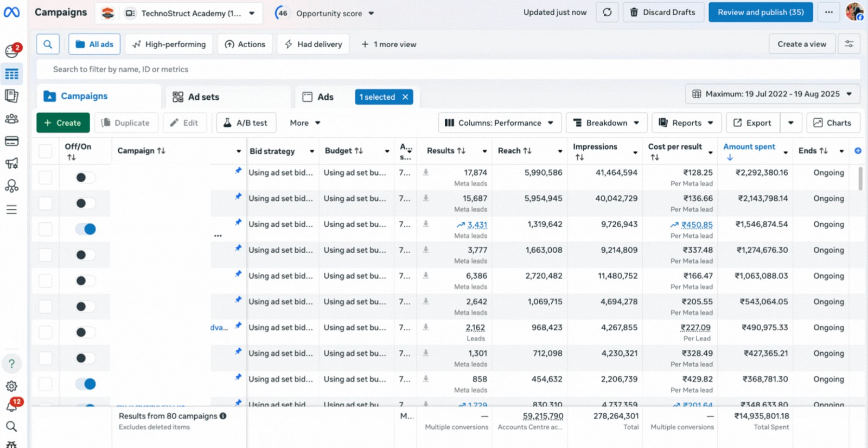
Task: Open the profile avatar menu
Action: click(854, 11)
